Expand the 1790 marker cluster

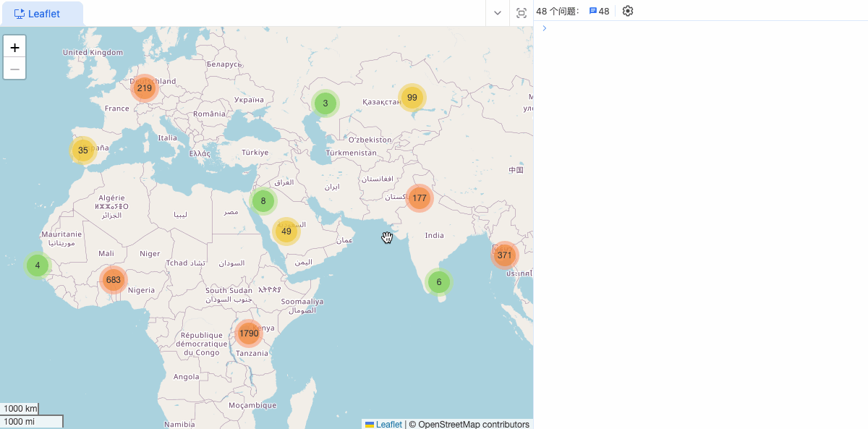pos(248,334)
